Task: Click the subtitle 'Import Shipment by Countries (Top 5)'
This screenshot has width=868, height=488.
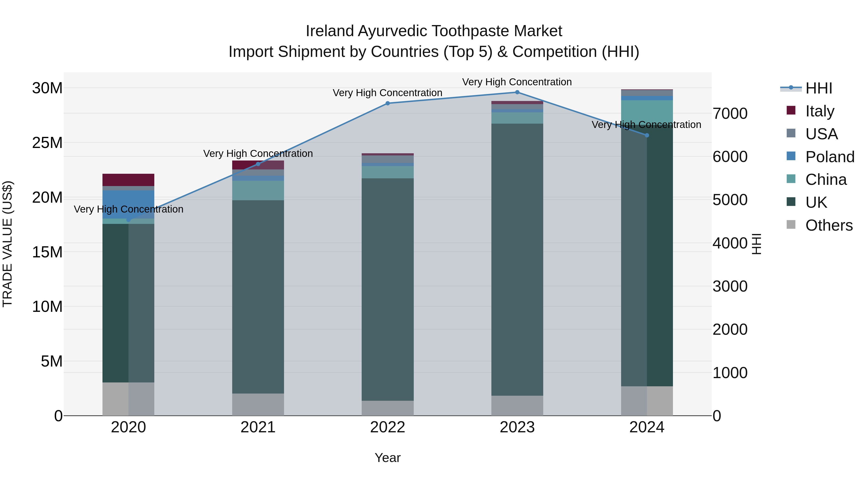Action: point(360,52)
